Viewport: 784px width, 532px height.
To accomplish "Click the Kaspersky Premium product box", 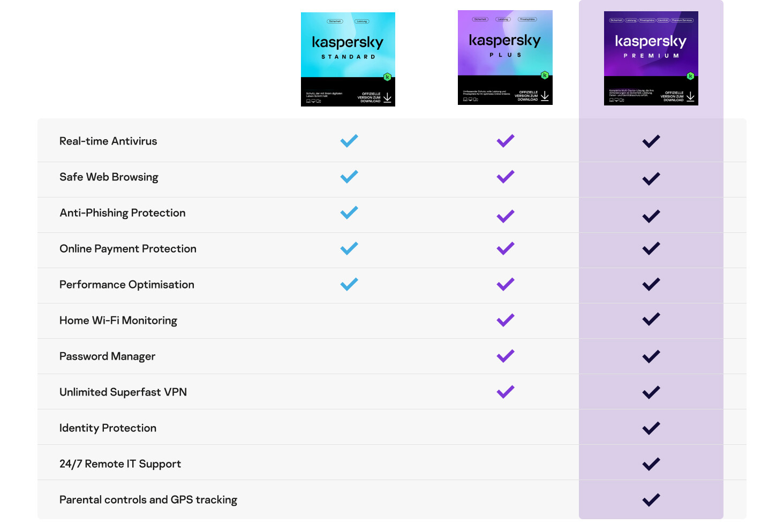I will point(651,58).
